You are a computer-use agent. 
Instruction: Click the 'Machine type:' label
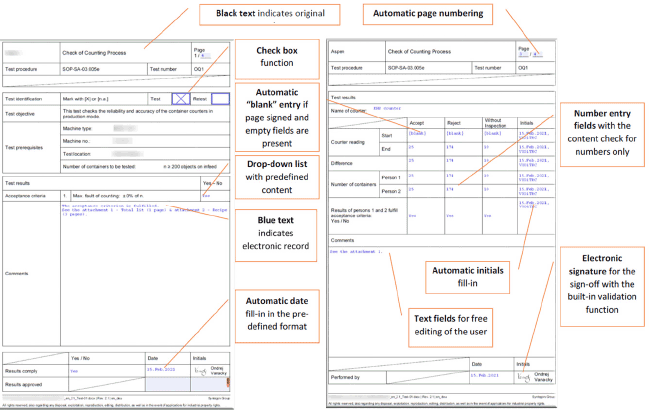pyautogui.click(x=77, y=129)
